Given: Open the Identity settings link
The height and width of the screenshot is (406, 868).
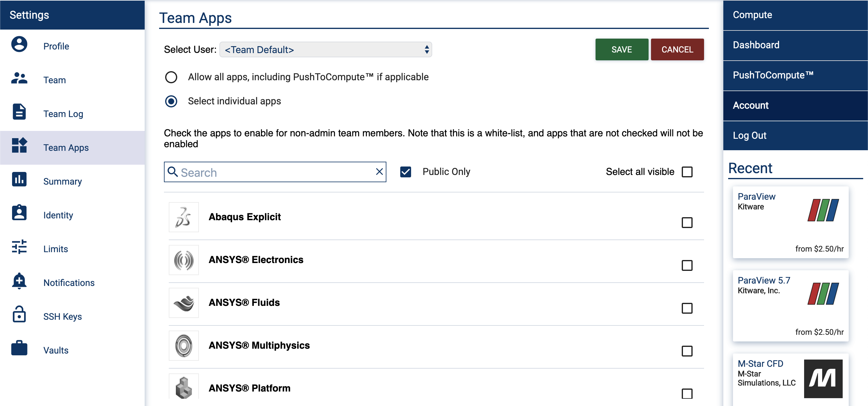Looking at the screenshot, I should coord(58,215).
